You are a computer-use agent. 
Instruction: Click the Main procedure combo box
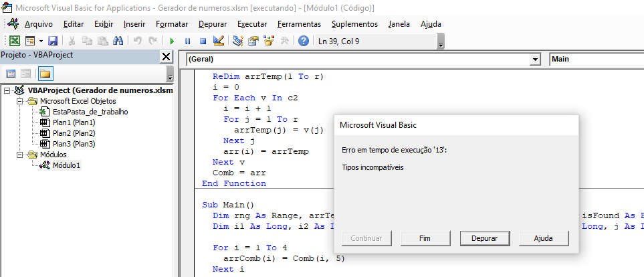pos(597,59)
